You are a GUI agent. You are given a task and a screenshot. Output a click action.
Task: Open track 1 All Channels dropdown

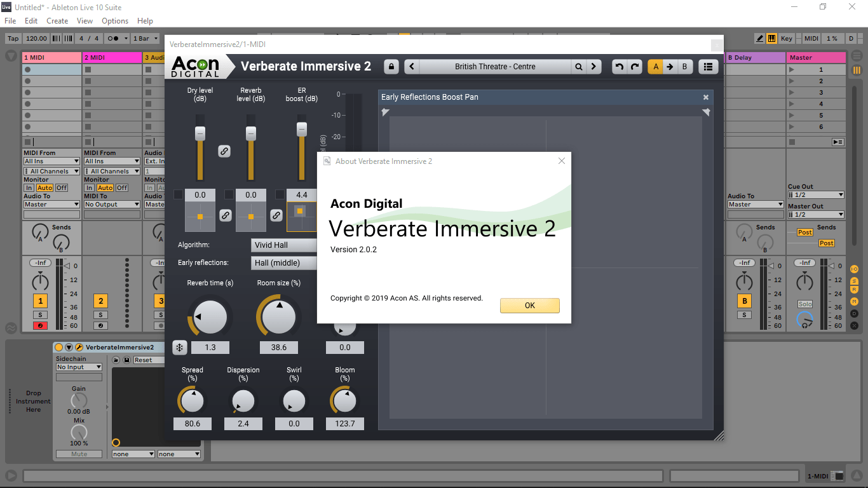pyautogui.click(x=51, y=172)
